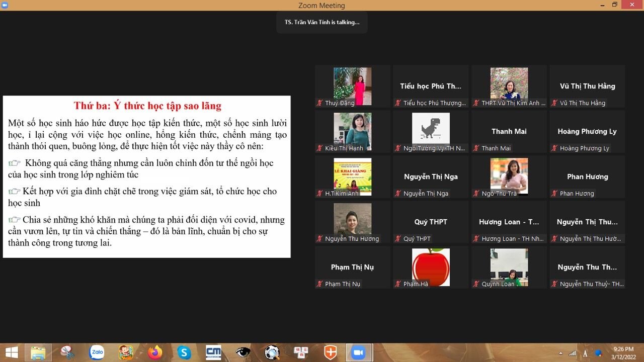The width and height of the screenshot is (644, 362).
Task: Open Skype from the taskbar
Action: tap(184, 352)
